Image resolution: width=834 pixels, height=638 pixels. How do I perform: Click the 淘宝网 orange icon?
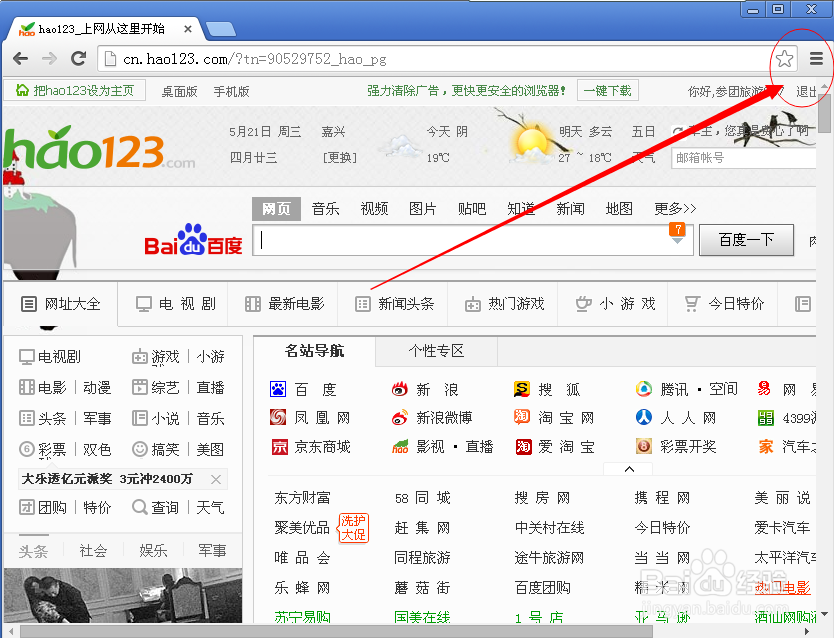[x=522, y=417]
